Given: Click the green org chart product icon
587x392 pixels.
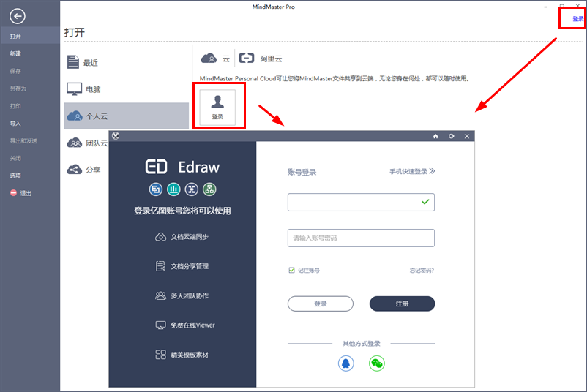Looking at the screenshot, I should coord(209,189).
